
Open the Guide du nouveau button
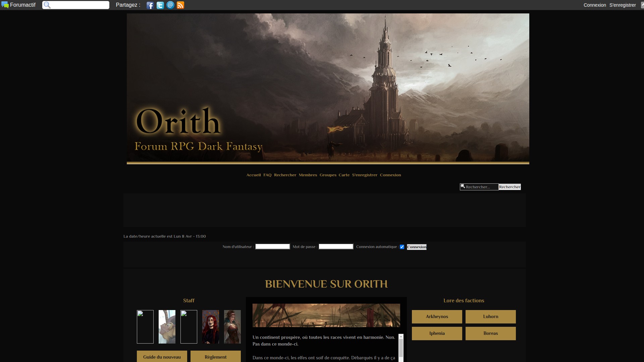click(x=162, y=356)
